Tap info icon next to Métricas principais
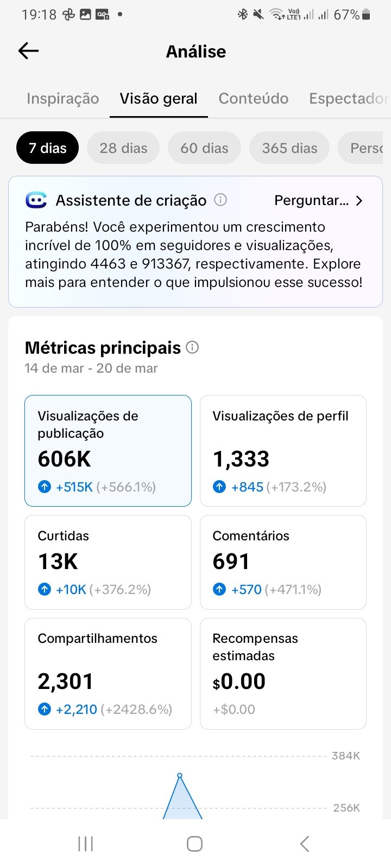The height and width of the screenshot is (868, 391). [192, 347]
